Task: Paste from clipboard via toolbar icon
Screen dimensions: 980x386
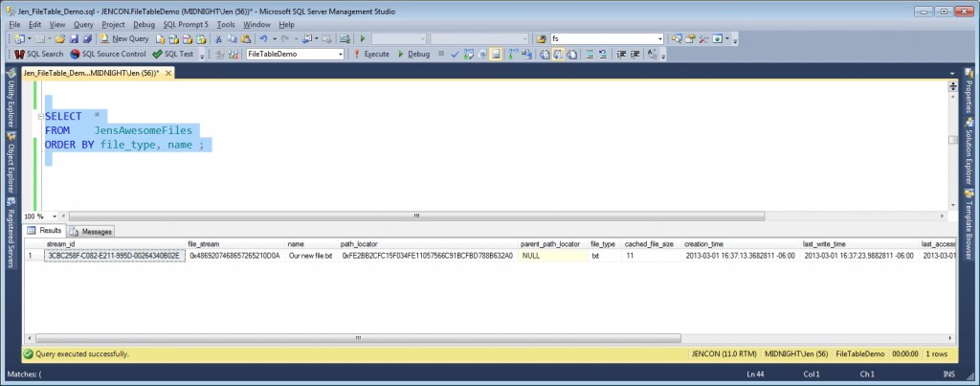Action: (246, 38)
